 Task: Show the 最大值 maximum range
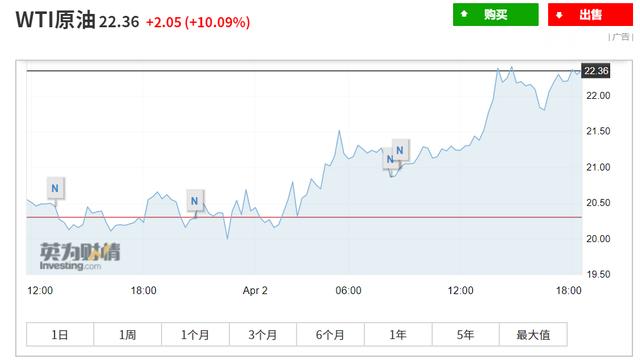click(x=533, y=335)
